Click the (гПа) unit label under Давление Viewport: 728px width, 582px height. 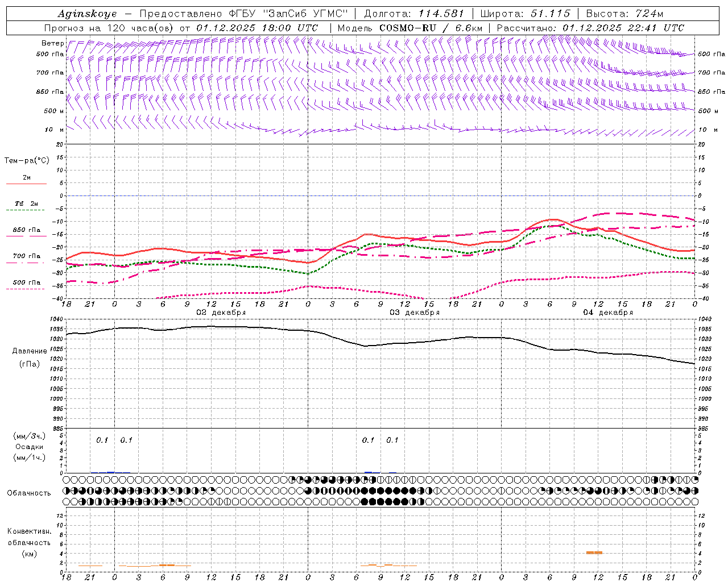(30, 364)
